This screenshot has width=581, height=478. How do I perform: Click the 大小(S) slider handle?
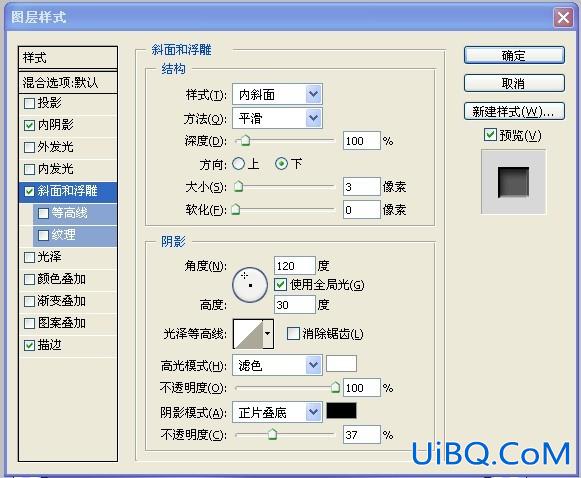(x=239, y=186)
